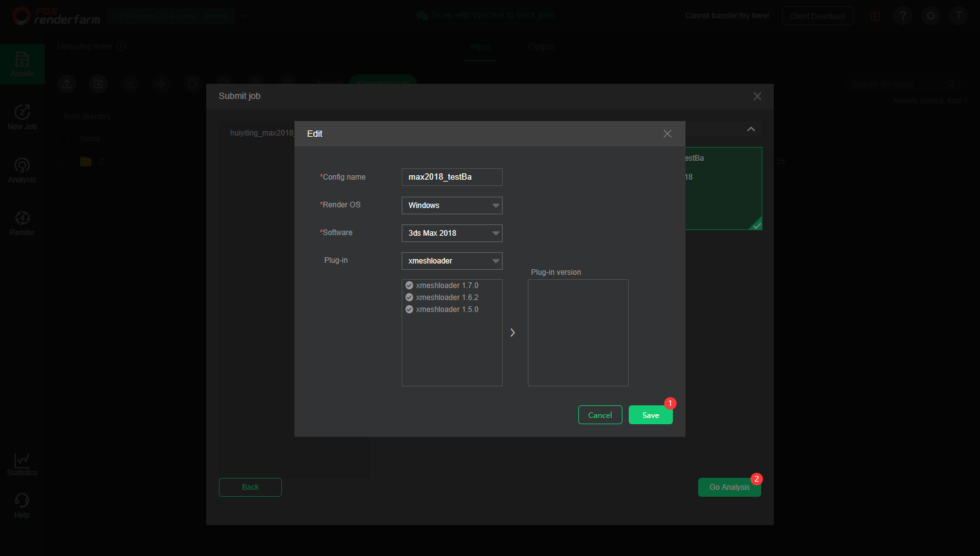Move plug-in to version list with arrow
980x556 pixels.
pyautogui.click(x=513, y=332)
